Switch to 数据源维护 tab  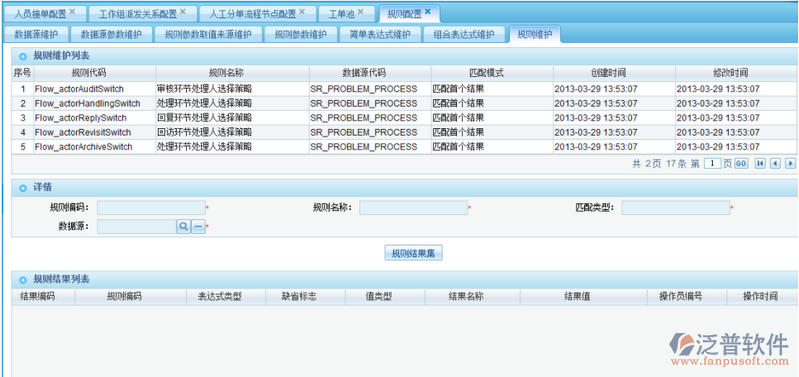(x=35, y=35)
